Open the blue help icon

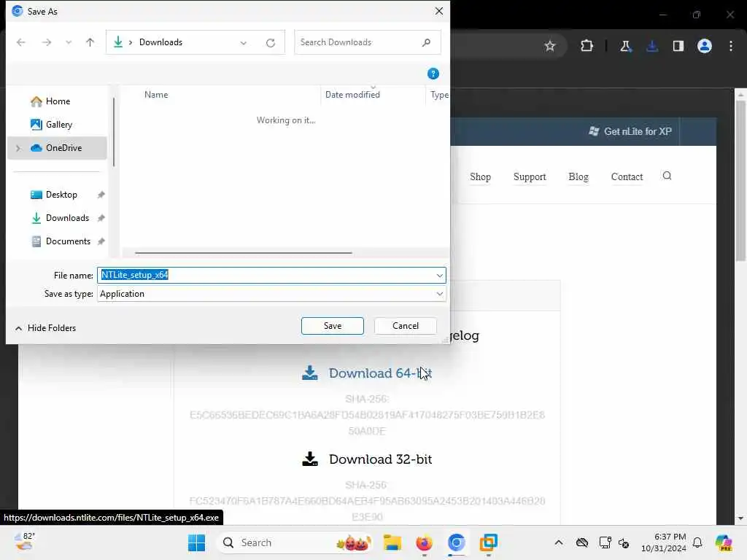(433, 74)
